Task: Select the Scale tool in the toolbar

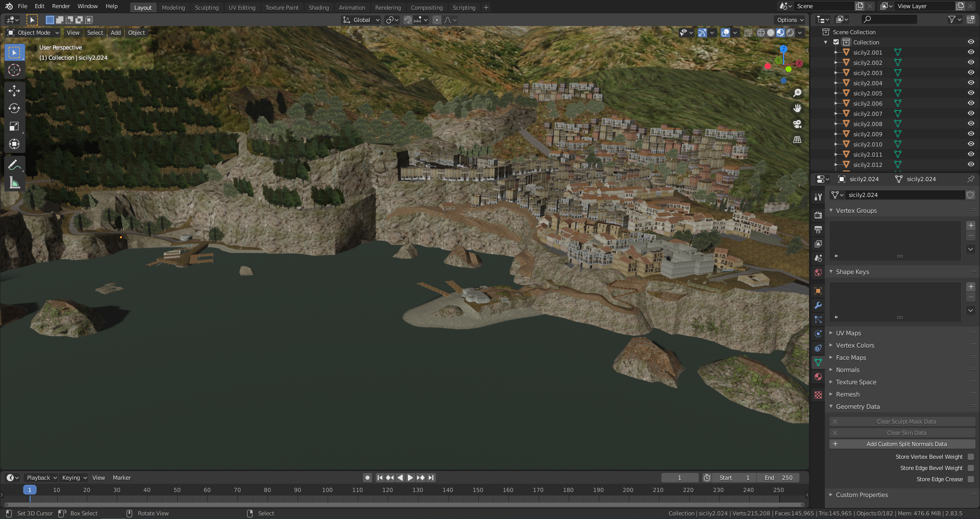Action: point(14,127)
